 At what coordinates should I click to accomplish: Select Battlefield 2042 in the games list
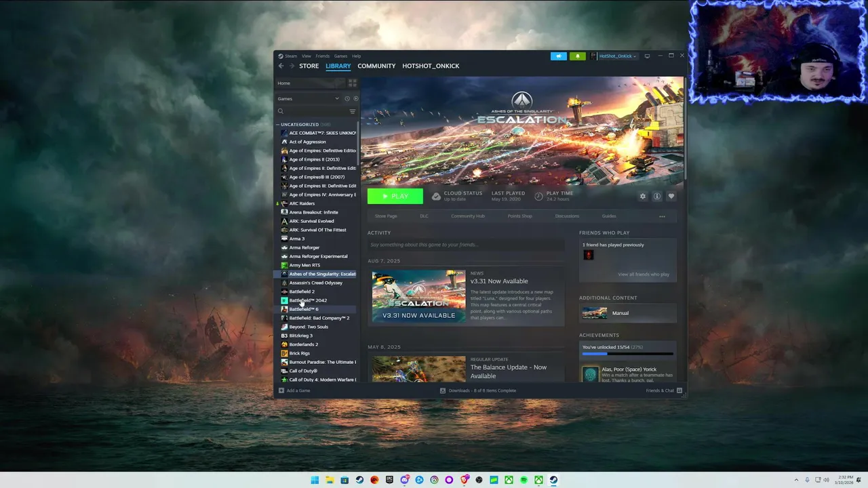point(316,300)
